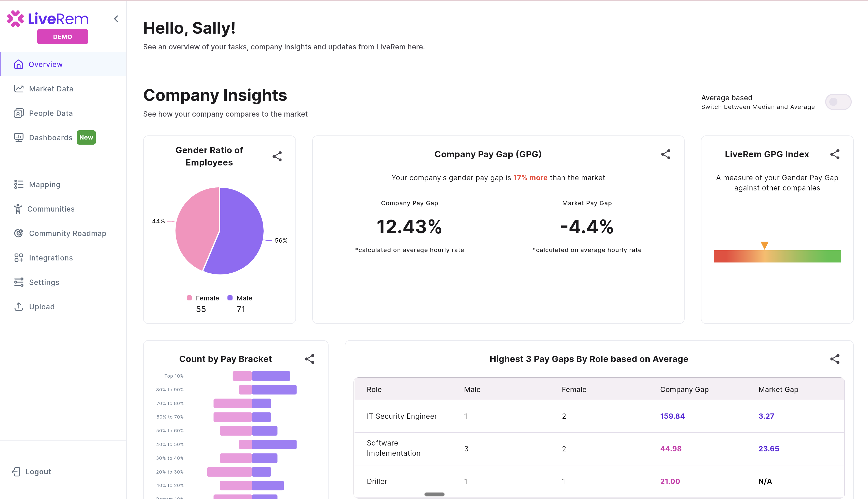
Task: Open Upload from the sidebar
Action: [x=42, y=307]
